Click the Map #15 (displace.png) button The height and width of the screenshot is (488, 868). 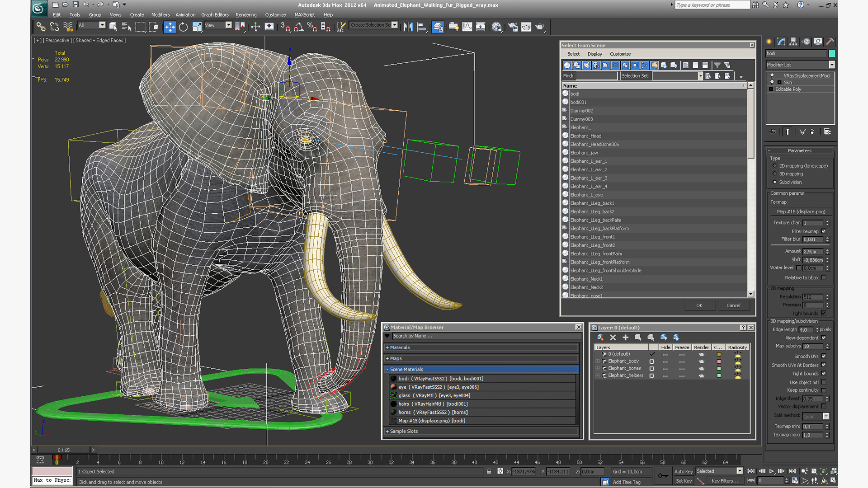coord(801,211)
